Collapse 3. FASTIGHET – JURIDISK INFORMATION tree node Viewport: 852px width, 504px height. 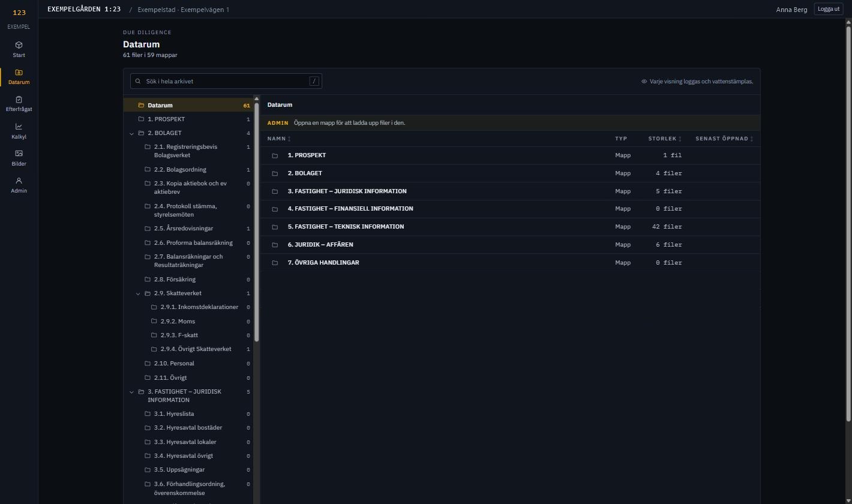[x=131, y=392]
